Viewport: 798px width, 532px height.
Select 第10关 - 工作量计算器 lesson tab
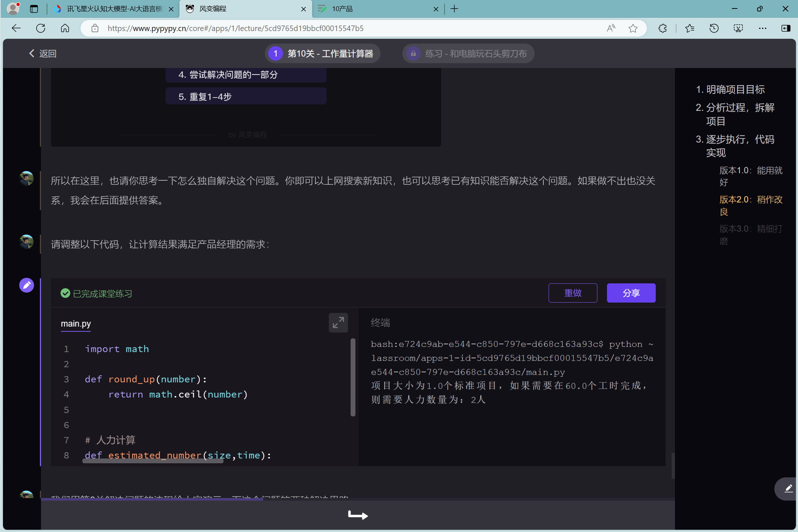(x=323, y=54)
